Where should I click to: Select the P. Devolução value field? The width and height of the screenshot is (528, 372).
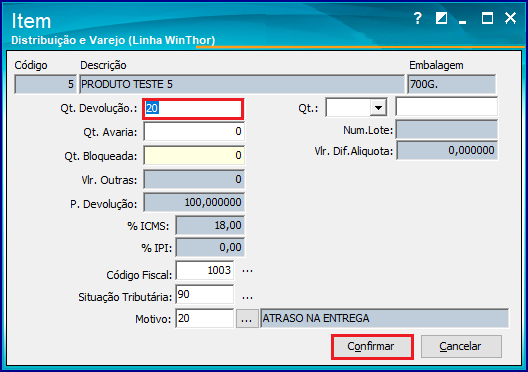coord(194,202)
